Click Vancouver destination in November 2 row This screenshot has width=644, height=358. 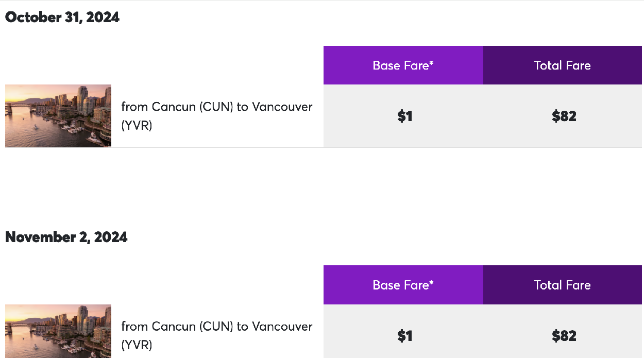click(282, 327)
